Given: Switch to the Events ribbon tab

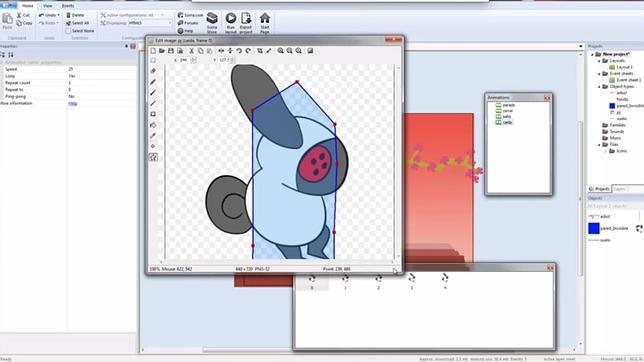Looking at the screenshot, I should 68,6.
